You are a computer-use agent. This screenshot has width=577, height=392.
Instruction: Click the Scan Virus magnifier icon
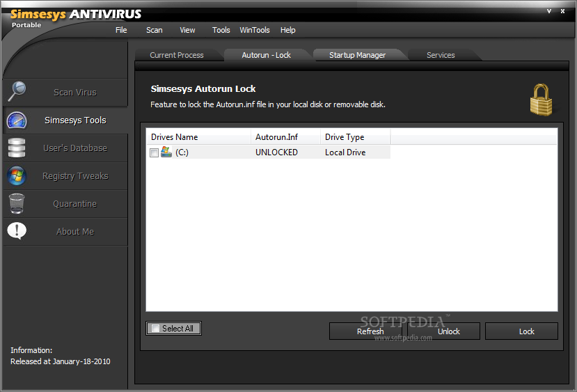coord(17,91)
